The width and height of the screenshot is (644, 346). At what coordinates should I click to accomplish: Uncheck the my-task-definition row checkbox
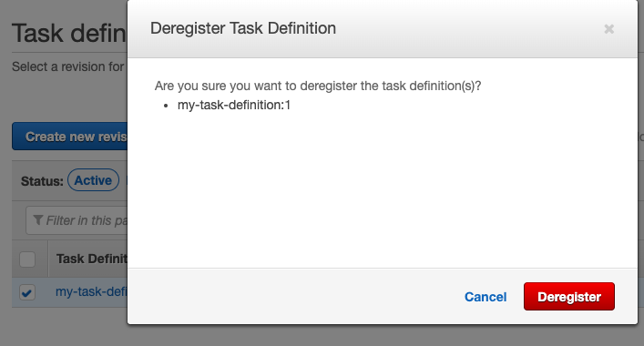[27, 292]
